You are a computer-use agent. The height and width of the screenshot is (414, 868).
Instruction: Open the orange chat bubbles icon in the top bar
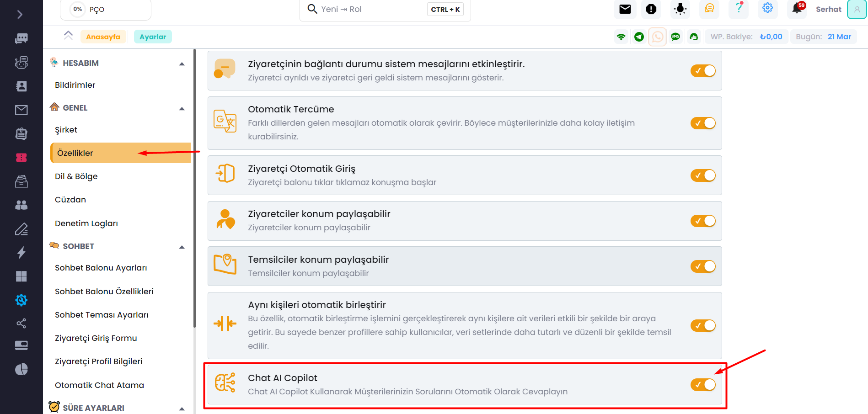tap(709, 9)
